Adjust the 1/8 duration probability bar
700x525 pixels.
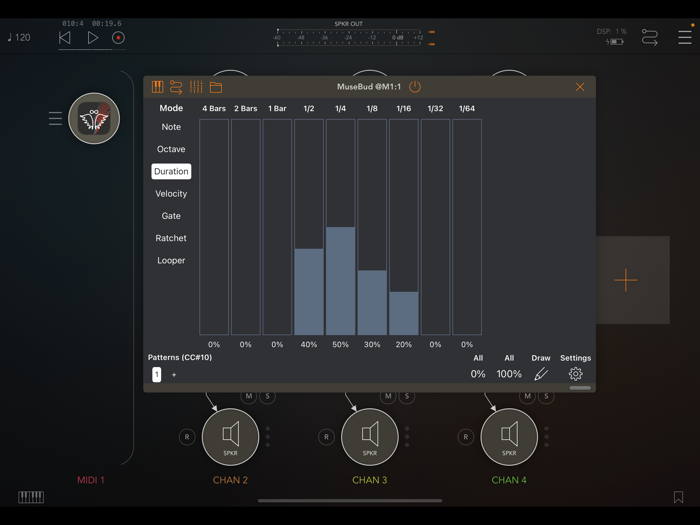coord(372,227)
